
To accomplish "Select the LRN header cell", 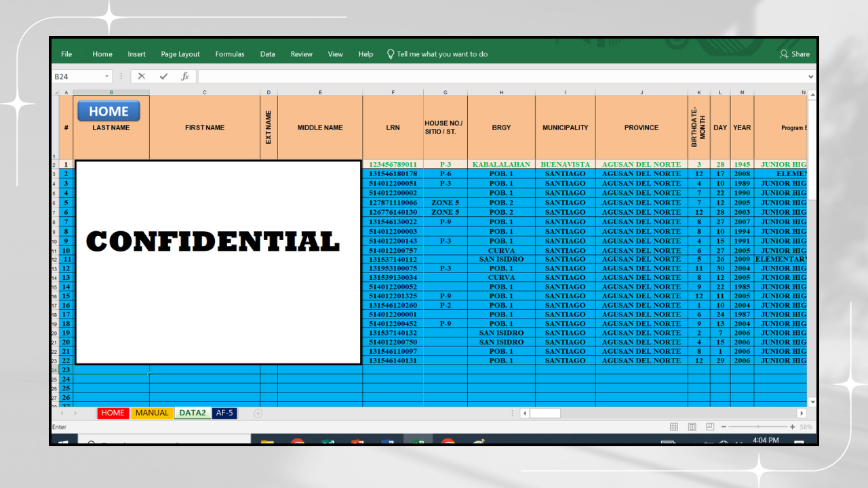I will tap(393, 127).
